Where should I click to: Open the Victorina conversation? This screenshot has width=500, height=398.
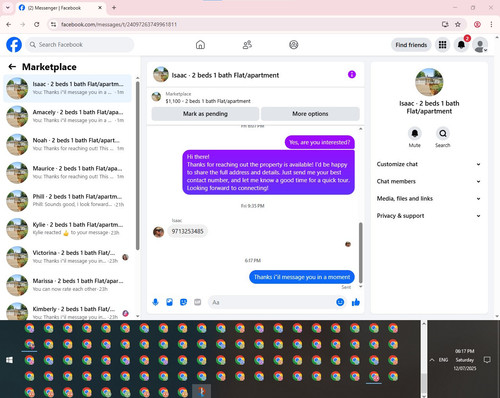click(67, 257)
